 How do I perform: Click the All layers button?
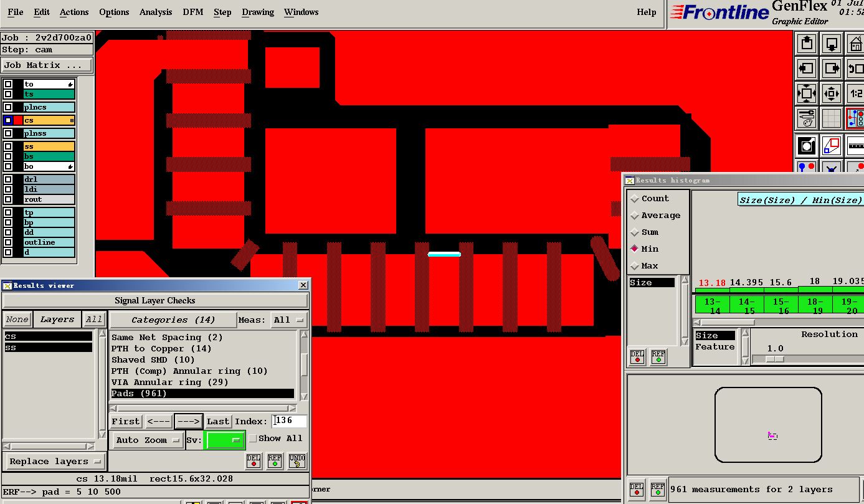[x=94, y=320]
